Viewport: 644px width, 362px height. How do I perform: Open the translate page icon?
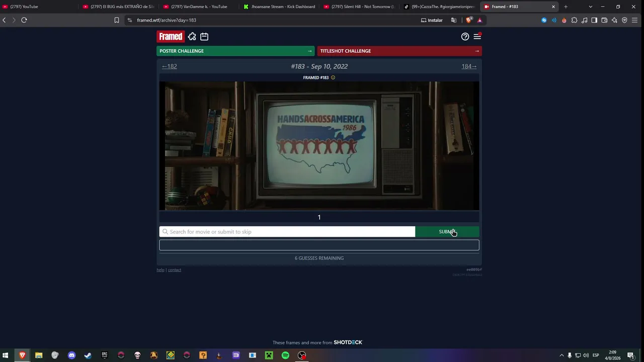pos(454,20)
